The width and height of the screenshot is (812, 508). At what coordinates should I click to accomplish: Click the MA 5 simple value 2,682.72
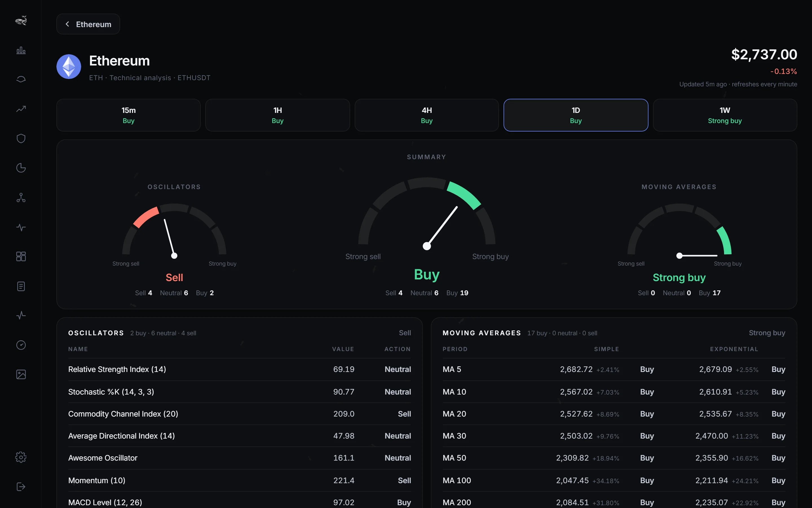[576, 369]
